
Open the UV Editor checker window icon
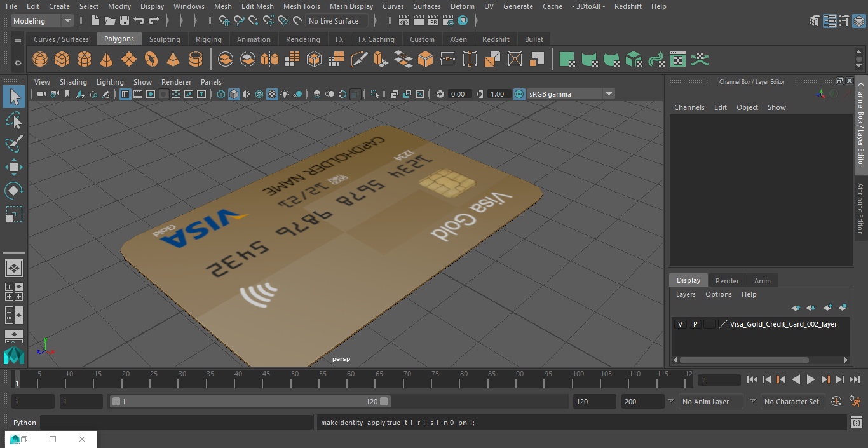(678, 60)
